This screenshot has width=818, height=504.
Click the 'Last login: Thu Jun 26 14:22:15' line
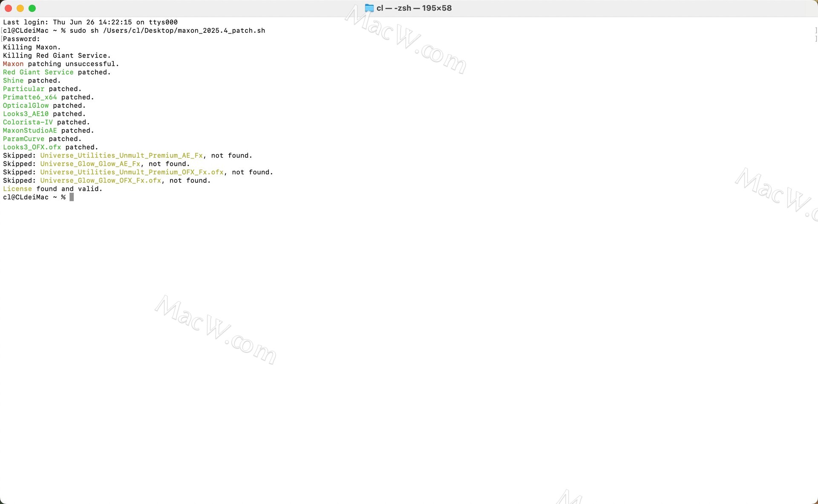(x=90, y=22)
